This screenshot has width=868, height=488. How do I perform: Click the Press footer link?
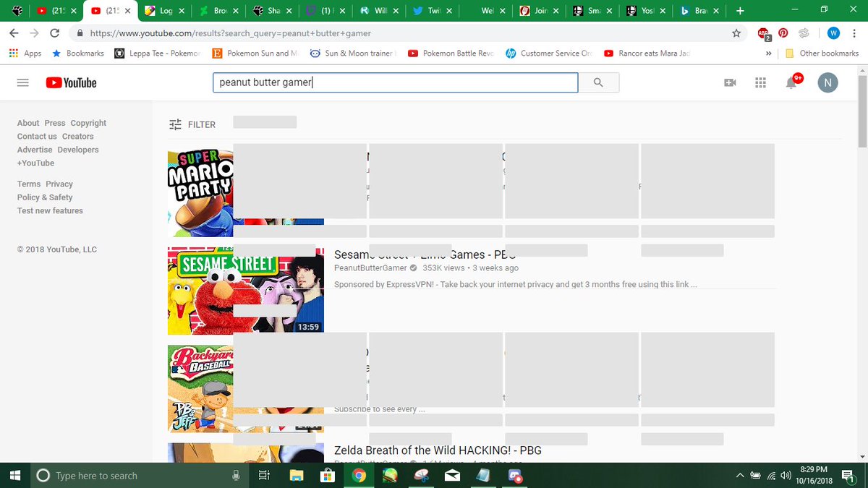click(x=55, y=123)
